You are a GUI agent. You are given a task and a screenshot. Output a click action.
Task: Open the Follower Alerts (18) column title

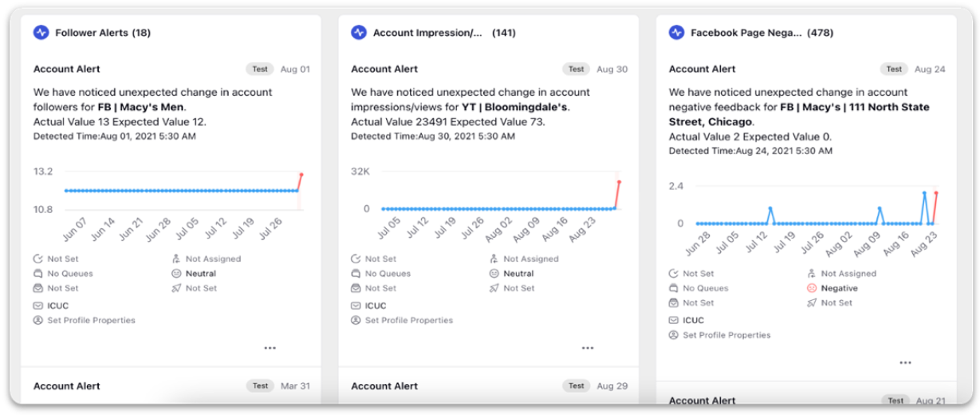tap(103, 33)
